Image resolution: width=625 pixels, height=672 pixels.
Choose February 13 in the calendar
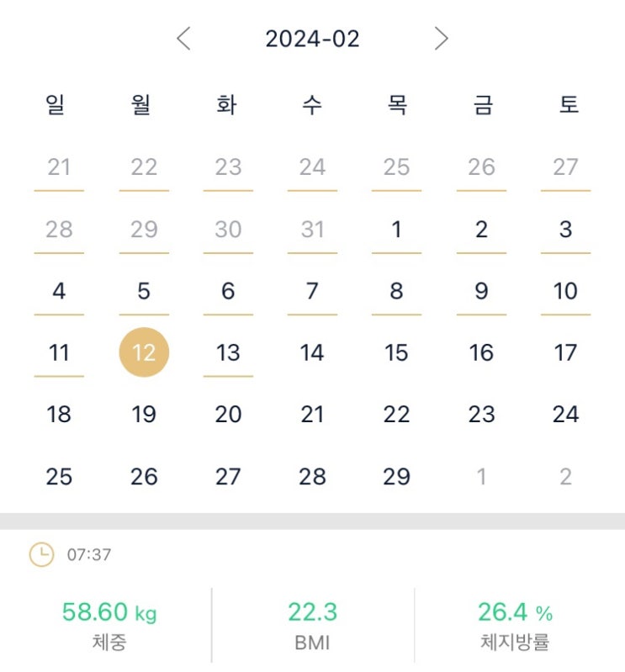tap(228, 352)
